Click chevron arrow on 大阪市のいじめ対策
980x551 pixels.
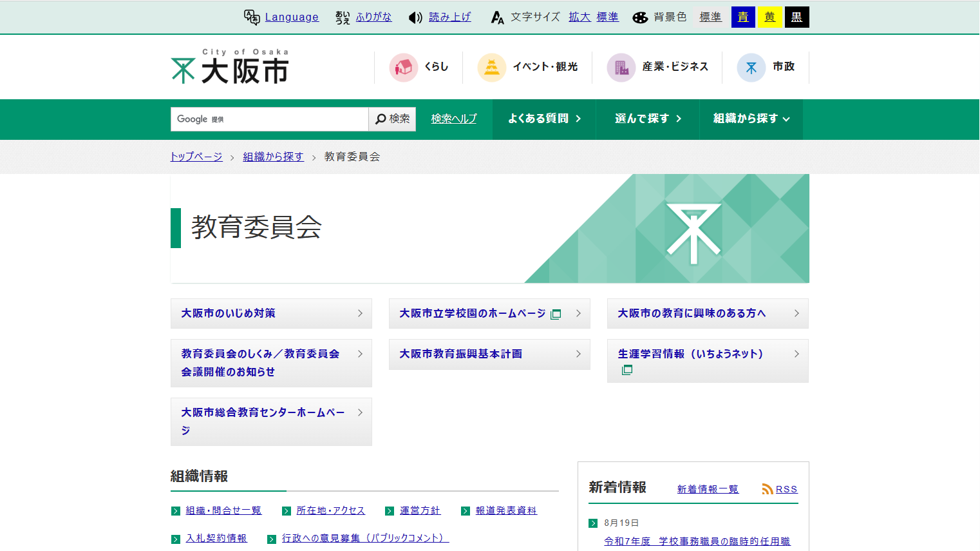coord(360,313)
